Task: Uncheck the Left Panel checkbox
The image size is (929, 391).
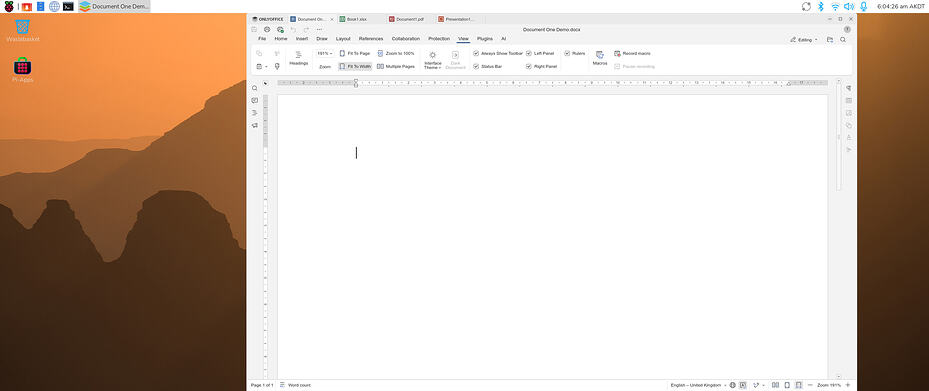Action: (528, 53)
